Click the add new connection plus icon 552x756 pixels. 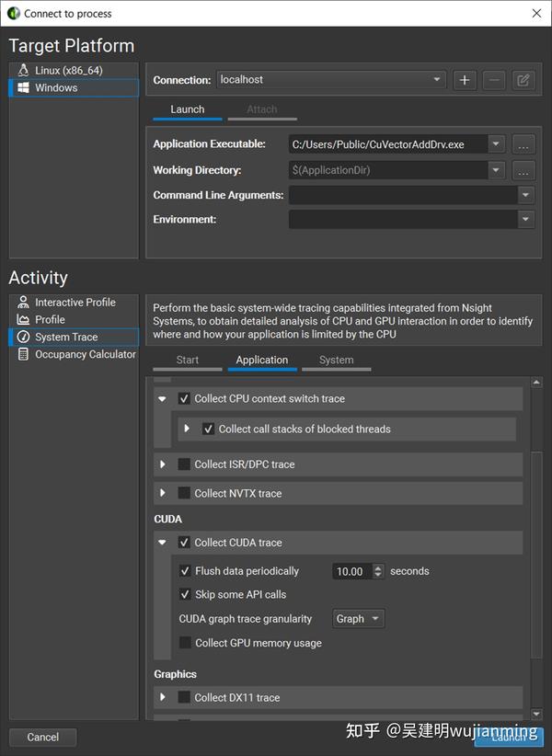coord(465,80)
